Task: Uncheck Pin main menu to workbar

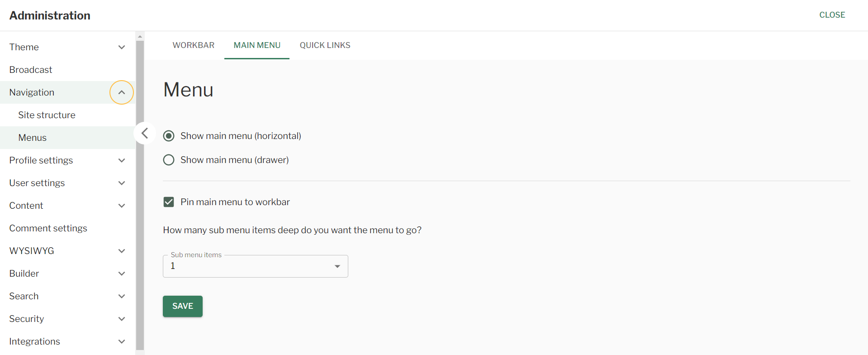Action: pos(169,202)
